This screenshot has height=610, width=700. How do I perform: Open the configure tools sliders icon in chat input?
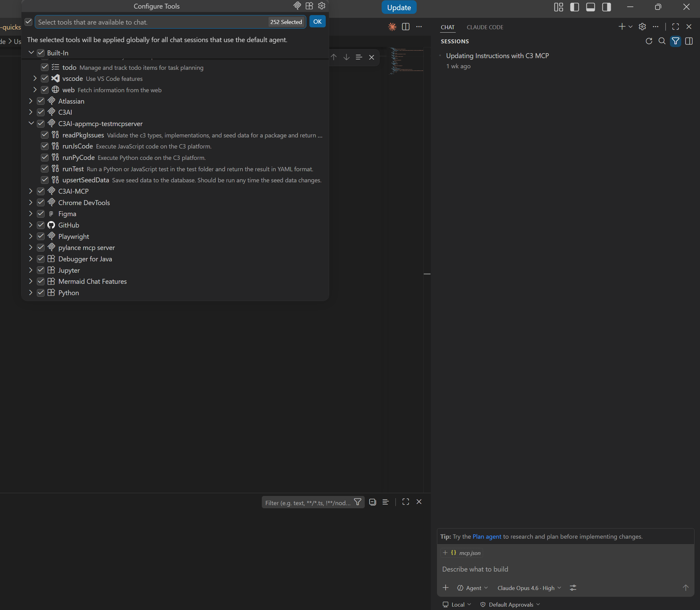pyautogui.click(x=573, y=588)
